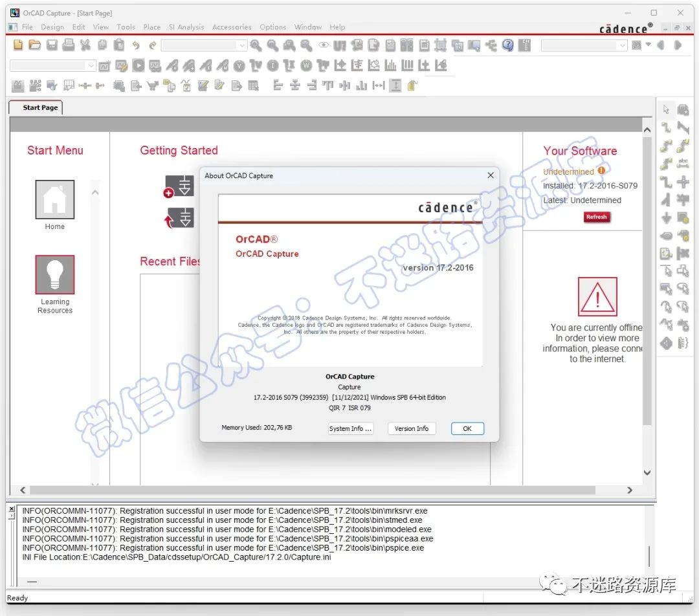Open the Place menu
Image resolution: width=699 pixels, height=616 pixels.
coord(151,27)
